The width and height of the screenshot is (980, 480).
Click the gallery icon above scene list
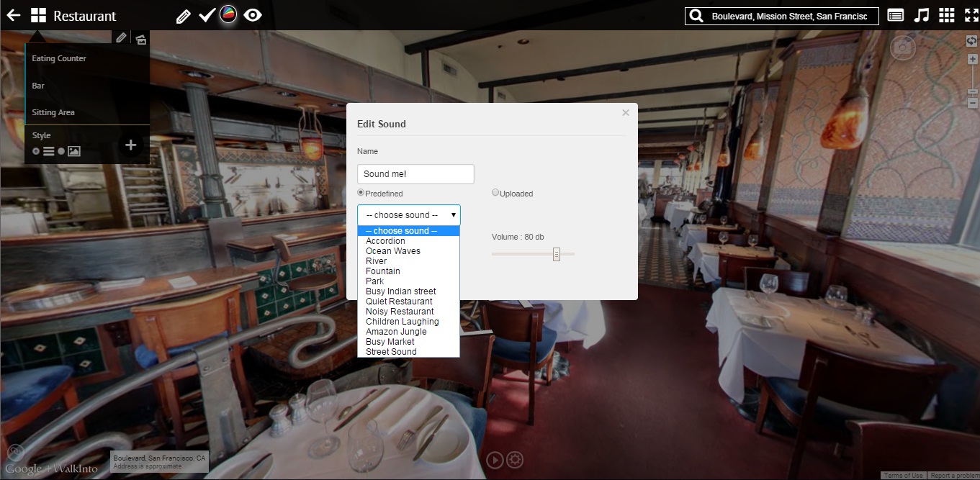pyautogui.click(x=141, y=39)
